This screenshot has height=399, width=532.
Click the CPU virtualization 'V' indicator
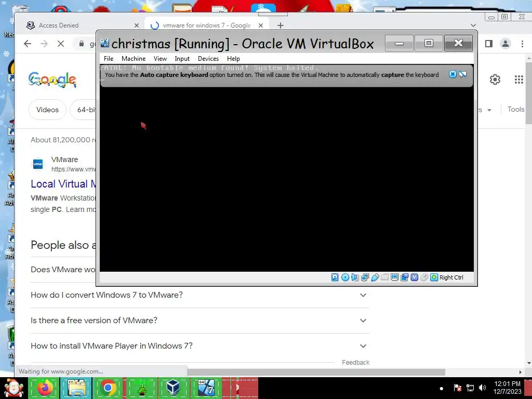click(x=414, y=277)
